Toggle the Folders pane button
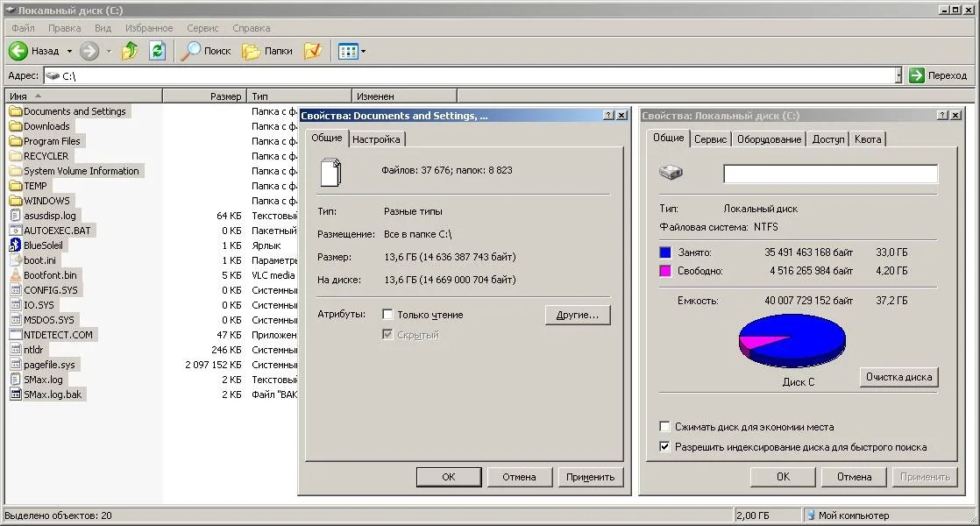980x526 pixels. [x=267, y=51]
